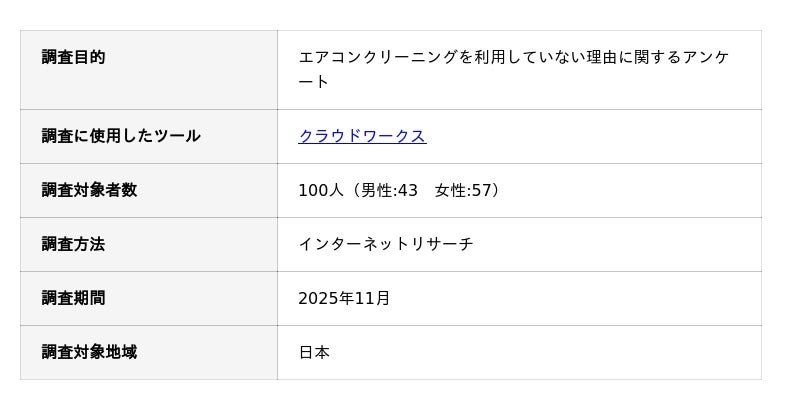The width and height of the screenshot is (800, 410).
Task: Click the 11月 month in the period value
Action: click(x=376, y=298)
